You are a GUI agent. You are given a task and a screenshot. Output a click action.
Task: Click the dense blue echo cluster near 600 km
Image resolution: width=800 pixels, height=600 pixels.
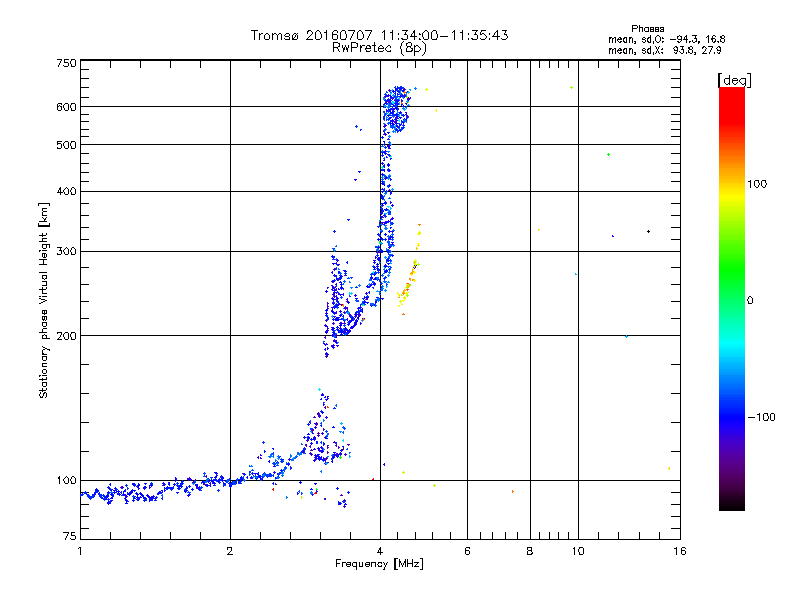[x=396, y=109]
